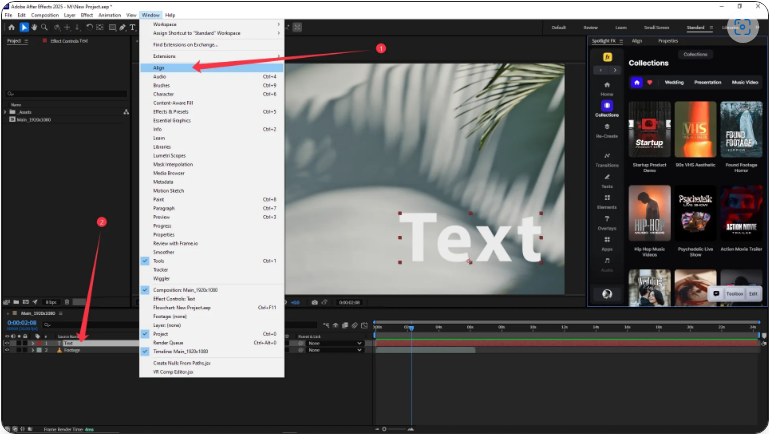Select the Selection arrow tool
This screenshot has height=434, width=769.
(24, 27)
